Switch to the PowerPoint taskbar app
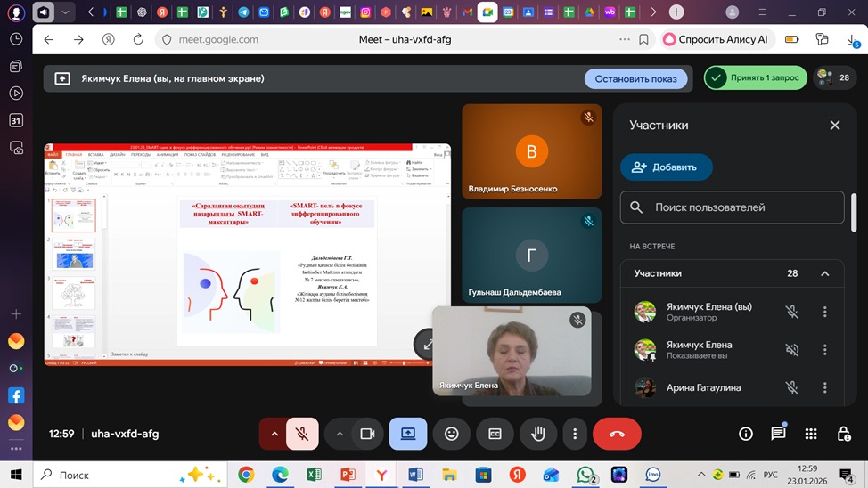The height and width of the screenshot is (488, 868). [x=348, y=475]
